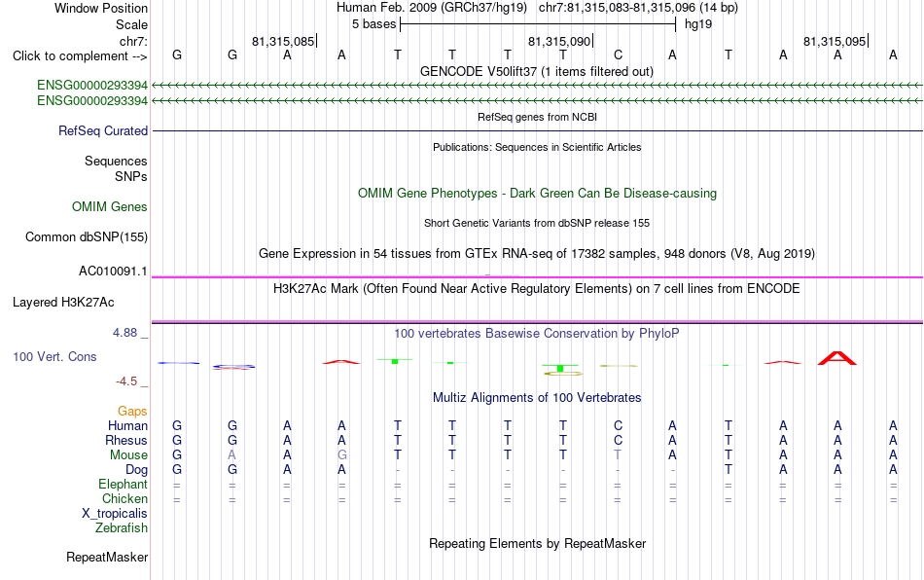Click the green T conservation bar under 81,315,090
The image size is (924, 580).
pyautogui.click(x=560, y=368)
